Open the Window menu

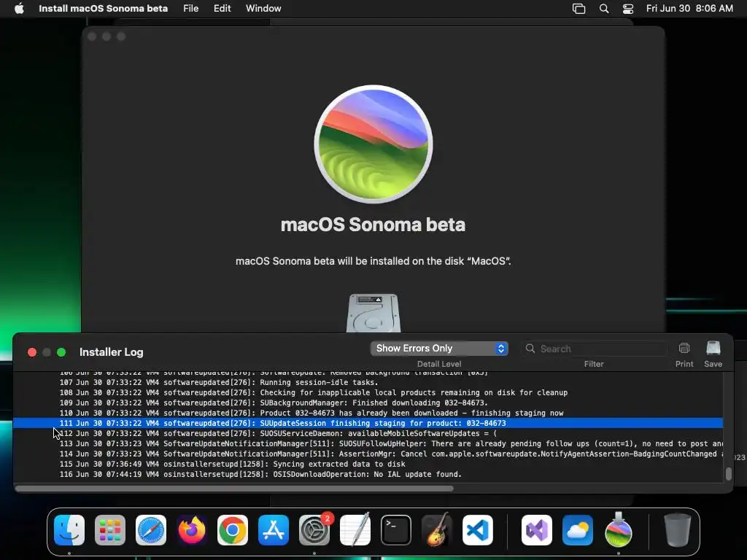tap(263, 9)
